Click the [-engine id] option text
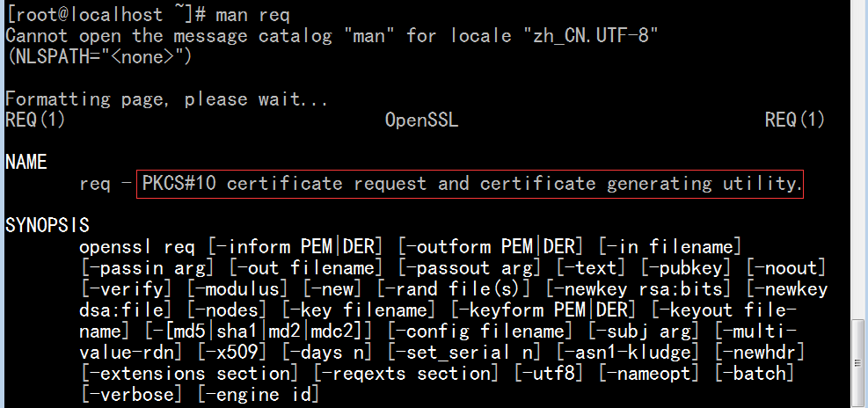Viewport: 868px width, 408px height. [258, 394]
